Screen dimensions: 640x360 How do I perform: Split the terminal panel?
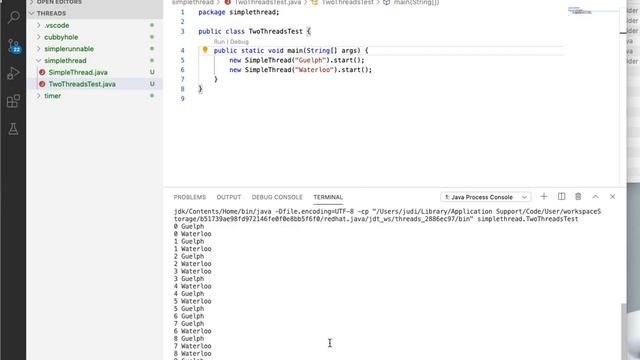(x=561, y=197)
